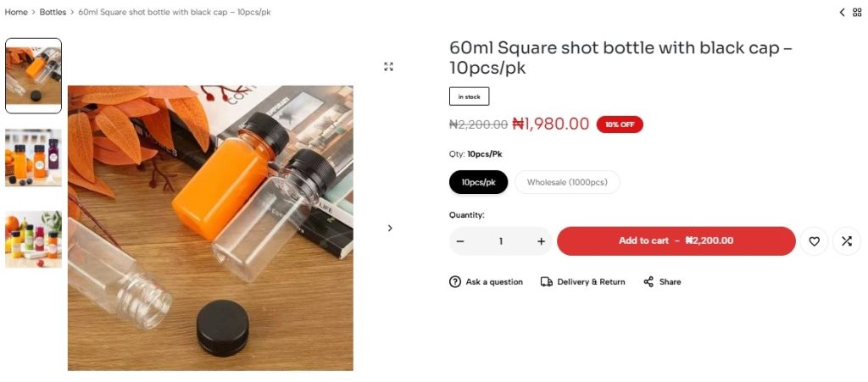The height and width of the screenshot is (382, 868).
Task: Increase quantity with plus button
Action: click(x=541, y=241)
